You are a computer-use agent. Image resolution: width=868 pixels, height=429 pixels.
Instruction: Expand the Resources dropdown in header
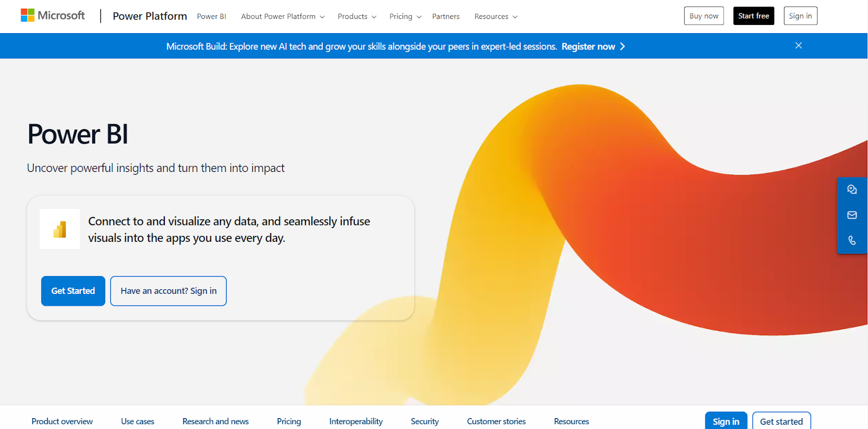tap(496, 16)
